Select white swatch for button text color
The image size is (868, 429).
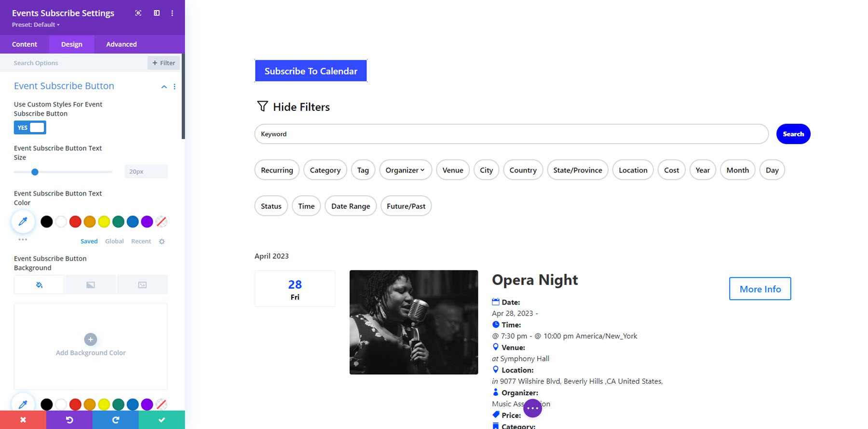pos(61,222)
